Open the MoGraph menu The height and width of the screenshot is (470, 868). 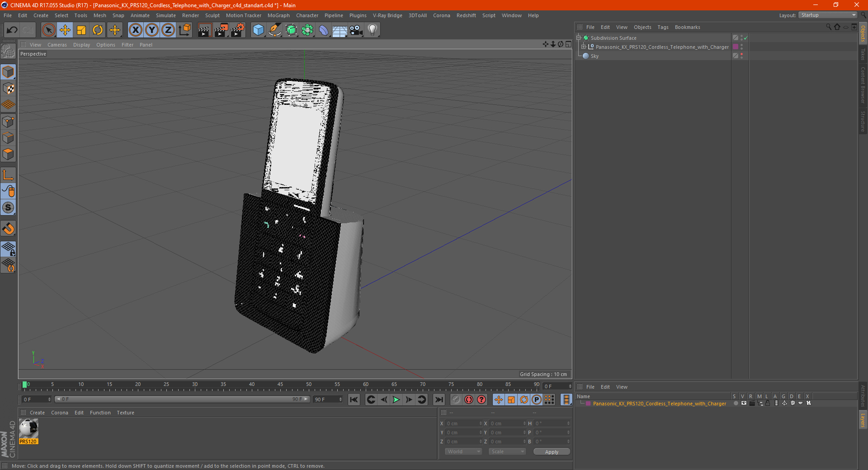coord(278,15)
